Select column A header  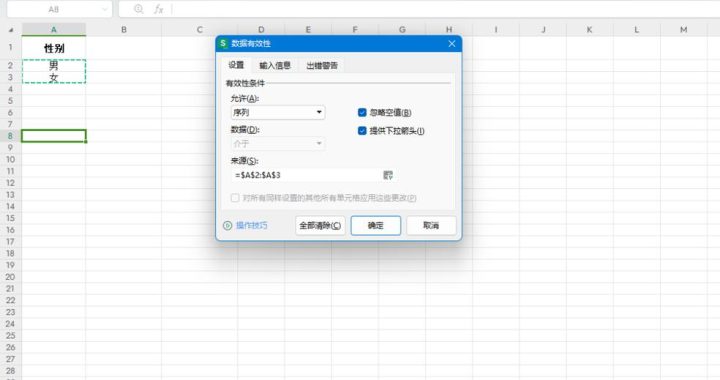pyautogui.click(x=54, y=30)
